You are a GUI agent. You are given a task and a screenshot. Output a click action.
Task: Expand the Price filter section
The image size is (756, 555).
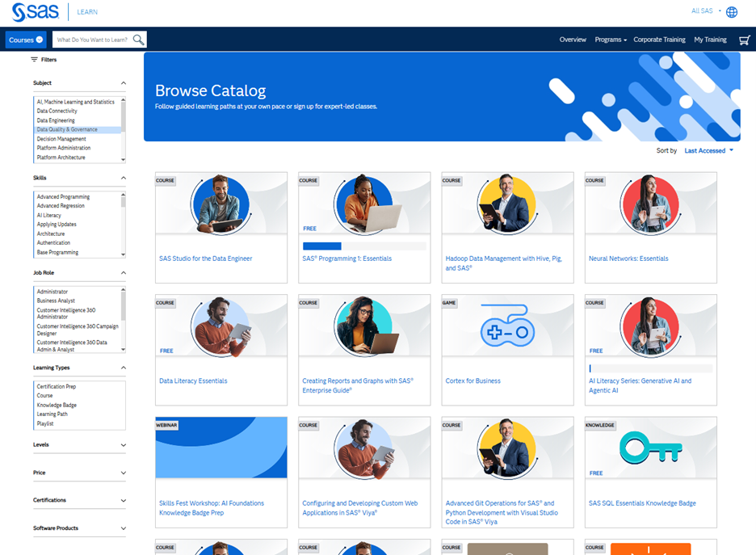[x=79, y=473]
